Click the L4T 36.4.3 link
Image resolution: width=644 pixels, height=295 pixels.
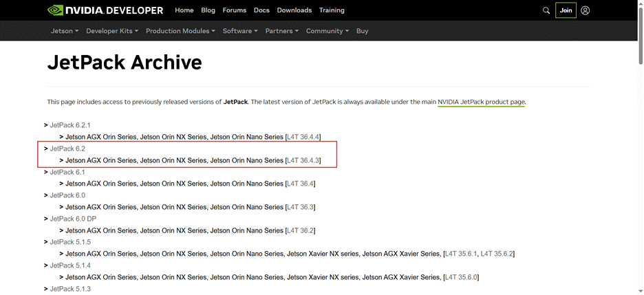[303, 160]
